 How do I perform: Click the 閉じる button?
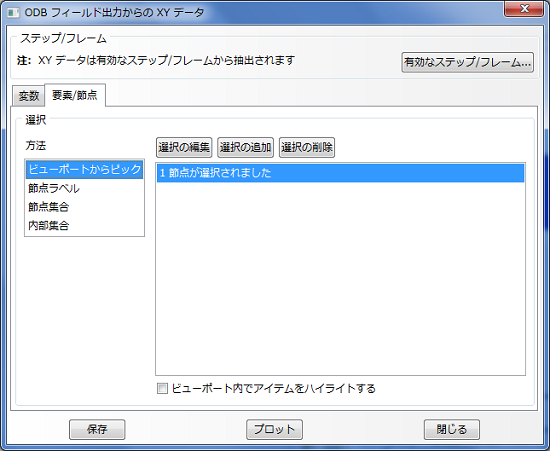(451, 429)
